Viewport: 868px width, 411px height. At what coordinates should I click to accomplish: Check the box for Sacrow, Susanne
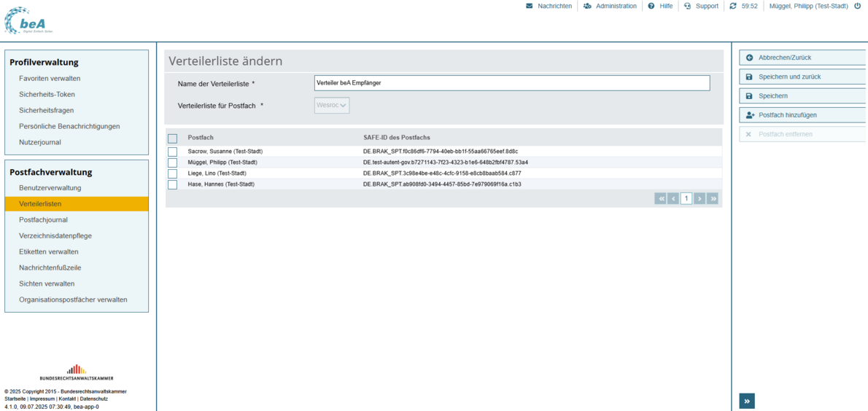coord(172,152)
